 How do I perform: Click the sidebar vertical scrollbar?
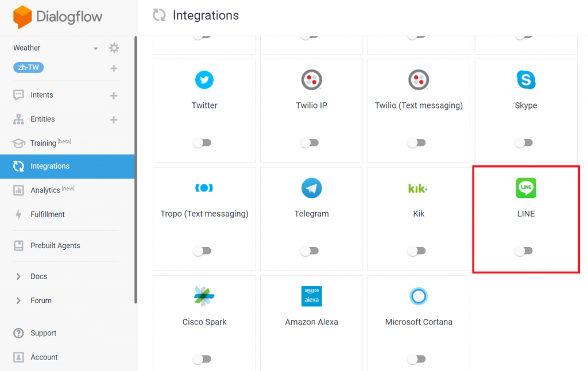(x=136, y=169)
